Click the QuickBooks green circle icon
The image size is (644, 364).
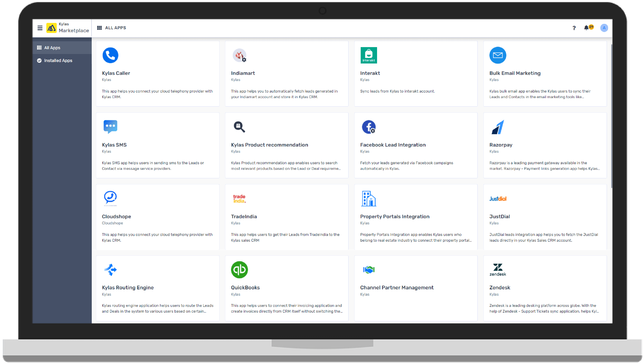[239, 270]
